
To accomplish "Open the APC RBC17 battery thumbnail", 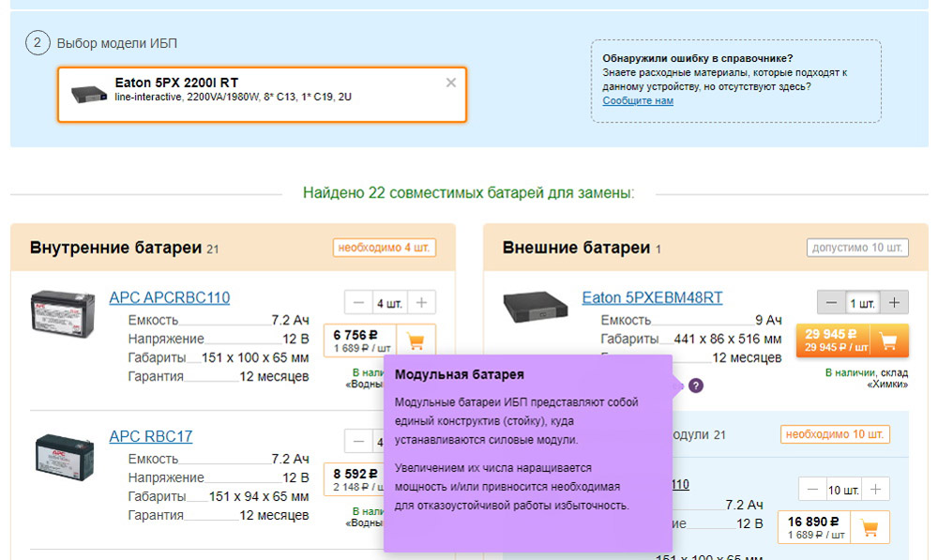I will point(65,457).
